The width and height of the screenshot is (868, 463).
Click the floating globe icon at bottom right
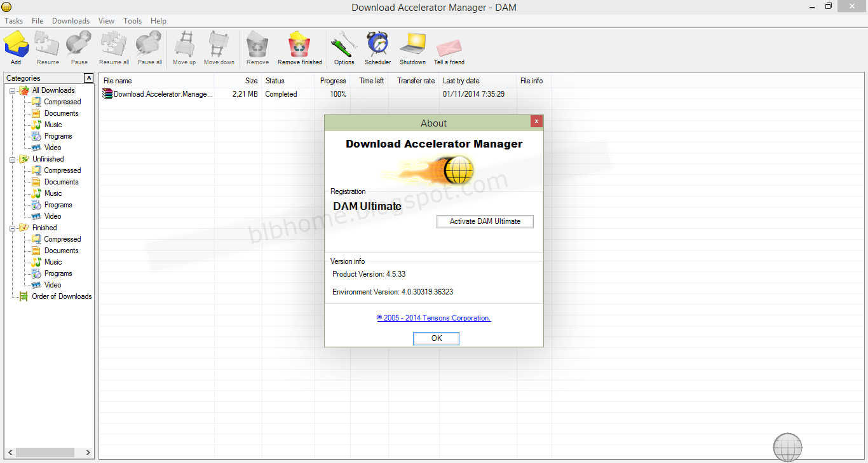click(x=787, y=446)
